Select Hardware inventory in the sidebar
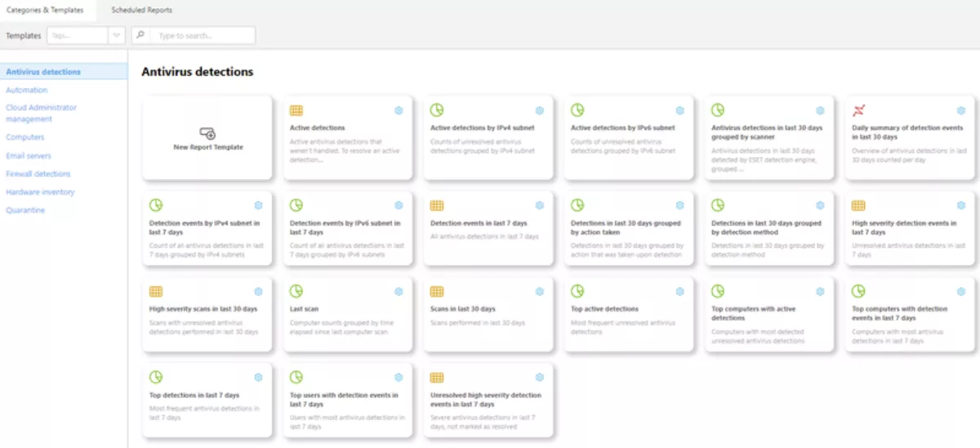Screen dimensions: 980x448 point(40,192)
